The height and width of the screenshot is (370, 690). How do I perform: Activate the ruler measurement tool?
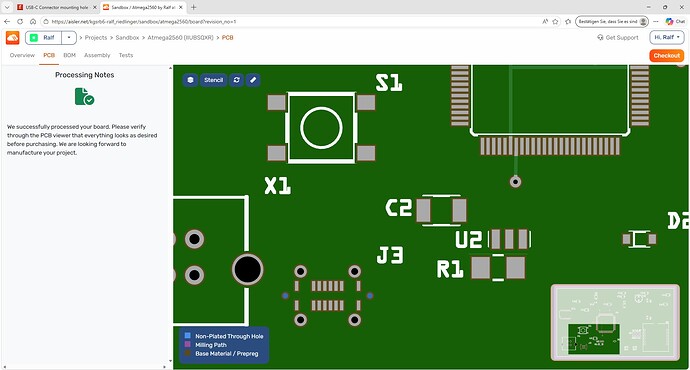[253, 80]
